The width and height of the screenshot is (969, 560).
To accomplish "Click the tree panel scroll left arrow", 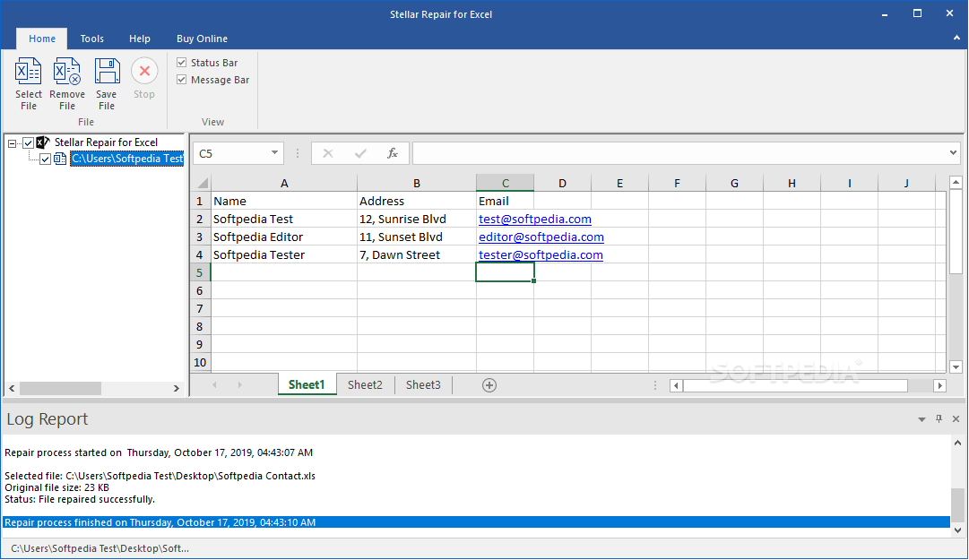I will [x=12, y=388].
